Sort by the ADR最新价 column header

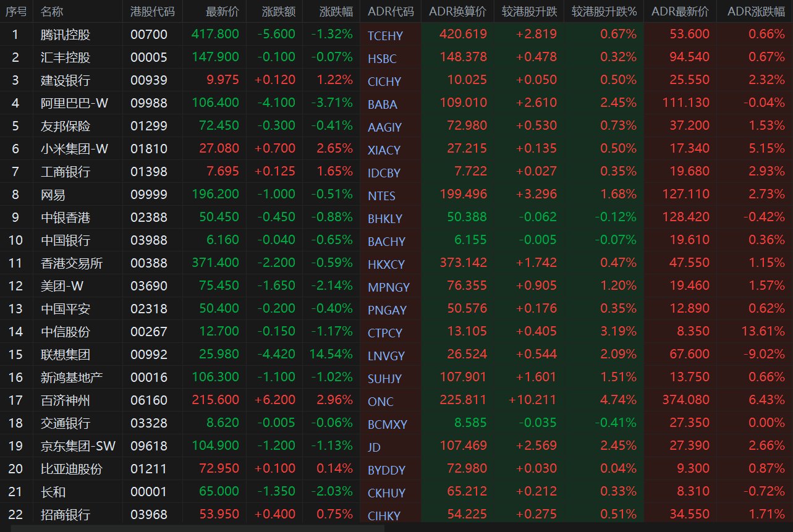point(681,12)
